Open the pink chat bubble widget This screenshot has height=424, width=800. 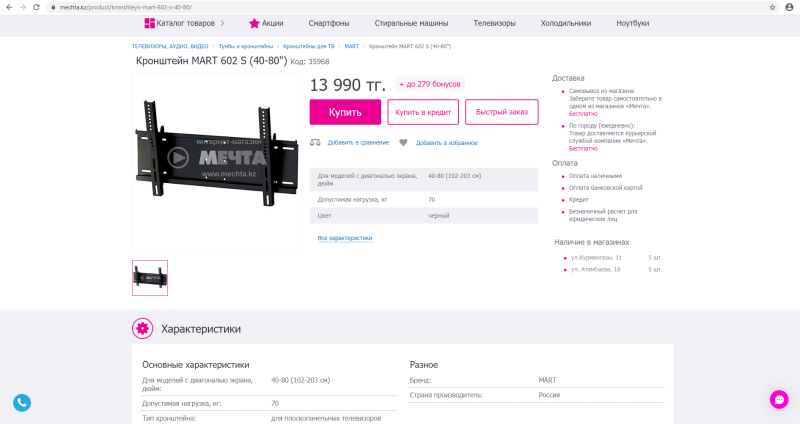pos(779,399)
